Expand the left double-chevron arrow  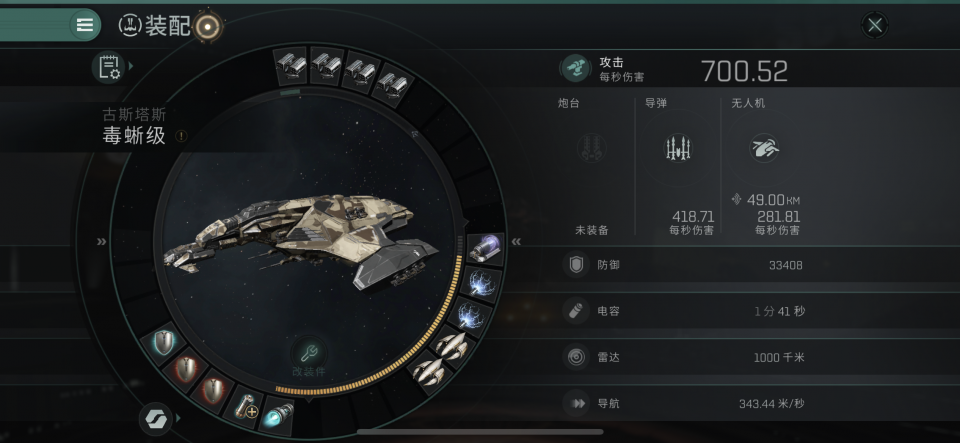[102, 242]
